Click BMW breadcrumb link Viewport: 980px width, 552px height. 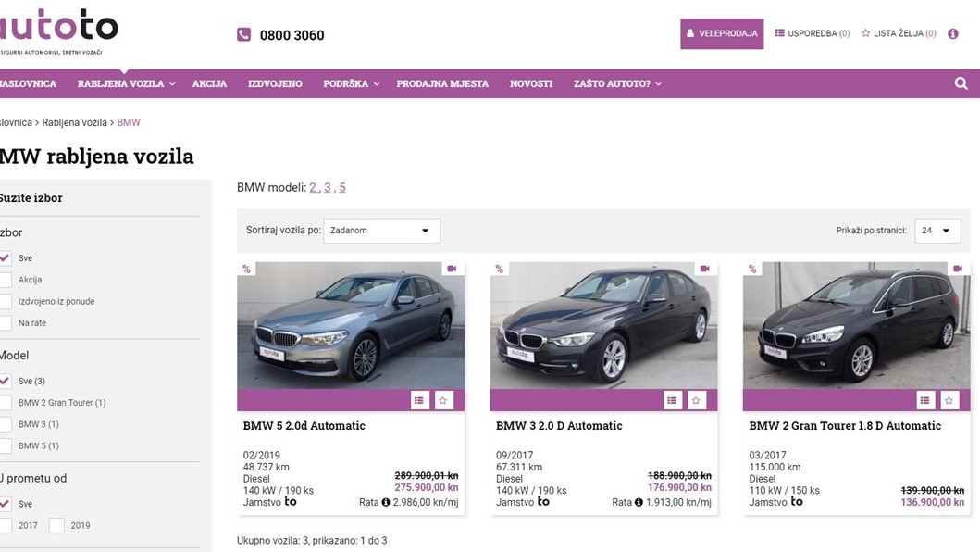(129, 122)
